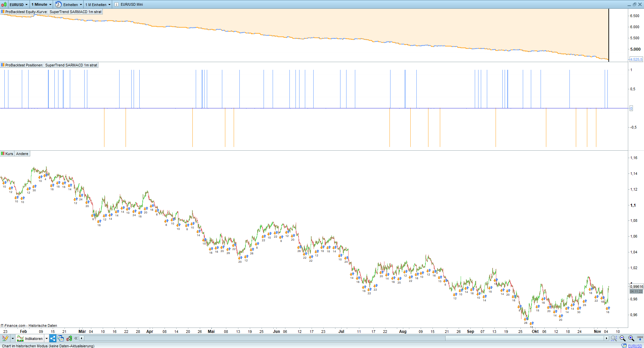Open the duplicate chart windows icon

[61, 338]
